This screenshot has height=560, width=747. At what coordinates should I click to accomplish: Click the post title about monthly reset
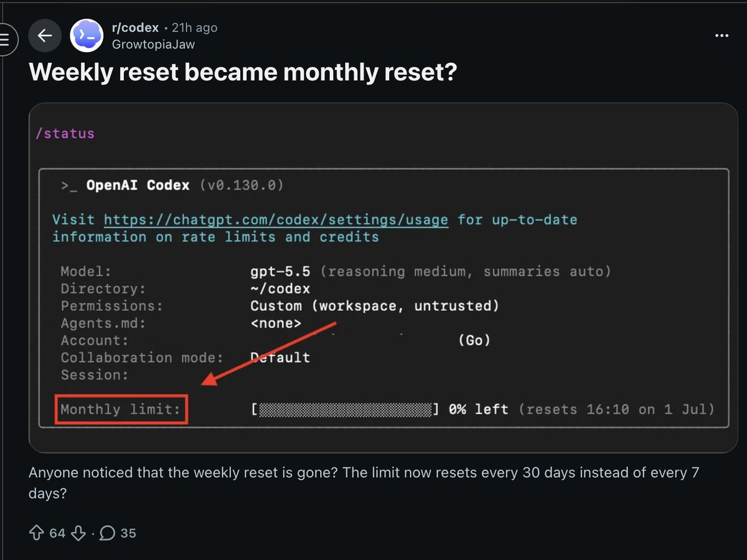[243, 73]
